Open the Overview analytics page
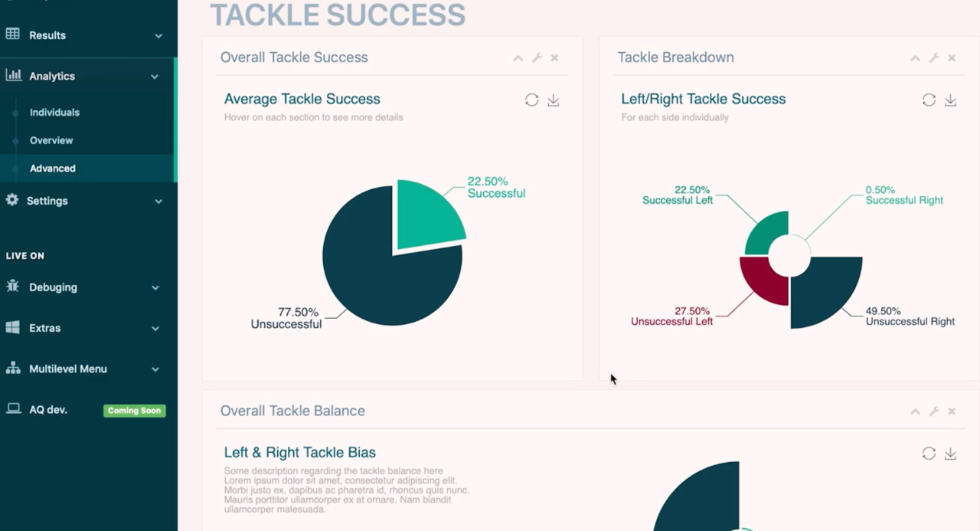 coord(51,140)
